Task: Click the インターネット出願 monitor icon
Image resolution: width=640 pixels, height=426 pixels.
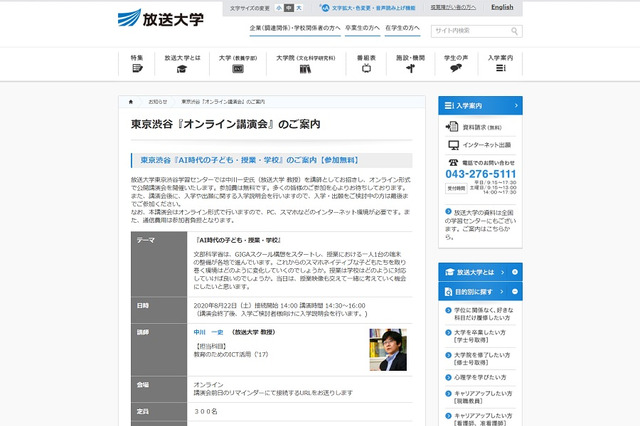Action: pos(453,145)
